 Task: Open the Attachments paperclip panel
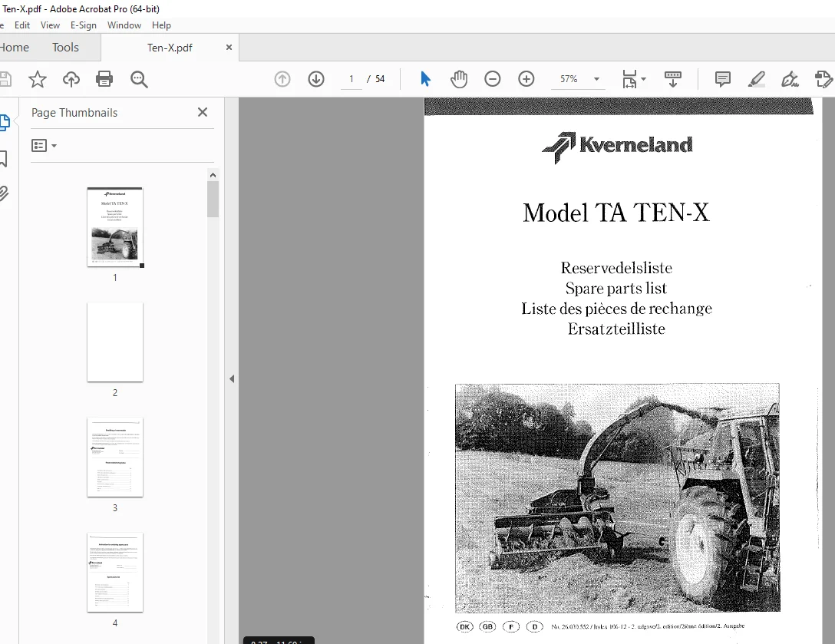(4, 193)
